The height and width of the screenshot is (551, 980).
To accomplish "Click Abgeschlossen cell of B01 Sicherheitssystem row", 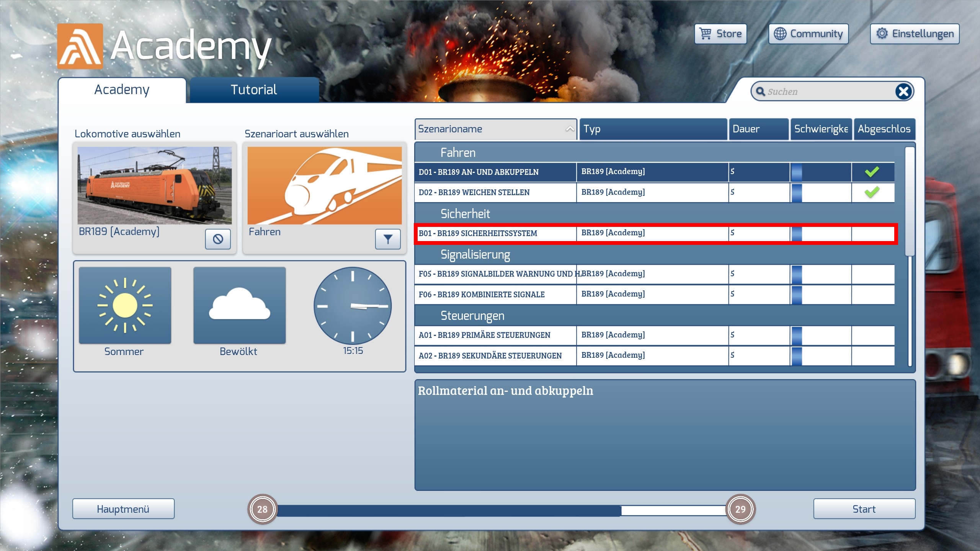I will 873,233.
